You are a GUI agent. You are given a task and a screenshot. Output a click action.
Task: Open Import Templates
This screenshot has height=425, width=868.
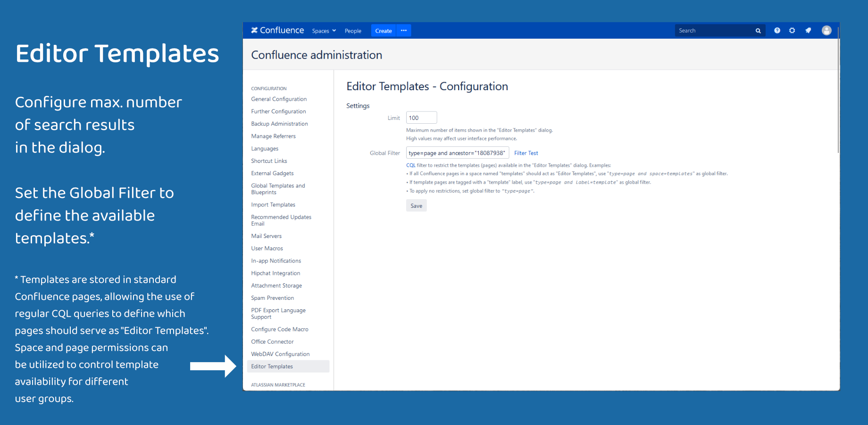[x=273, y=205]
